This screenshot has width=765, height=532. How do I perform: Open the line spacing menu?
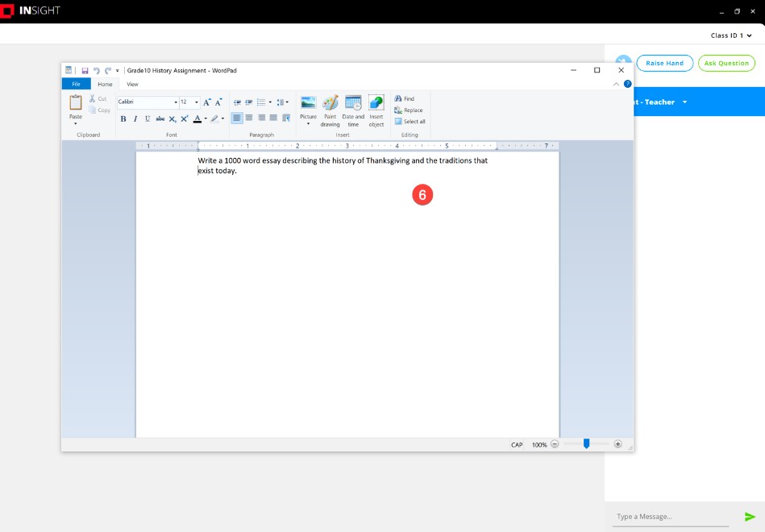click(282, 102)
